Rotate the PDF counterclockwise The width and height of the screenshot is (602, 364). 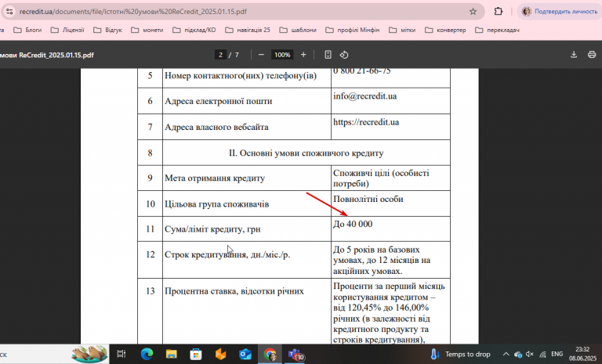click(344, 55)
